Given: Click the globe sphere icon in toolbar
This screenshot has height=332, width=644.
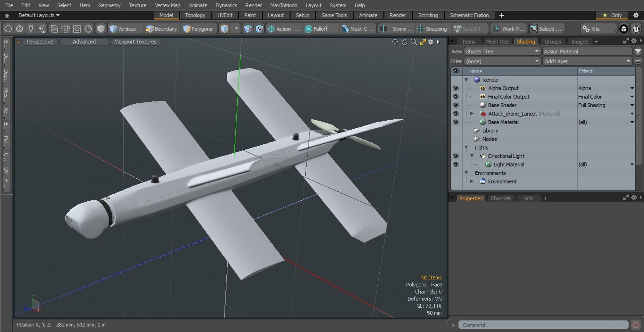Looking at the screenshot, I should coord(19,29).
